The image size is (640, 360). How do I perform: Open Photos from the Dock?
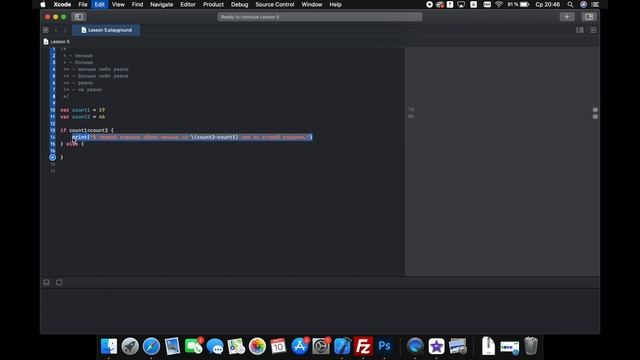click(258, 346)
